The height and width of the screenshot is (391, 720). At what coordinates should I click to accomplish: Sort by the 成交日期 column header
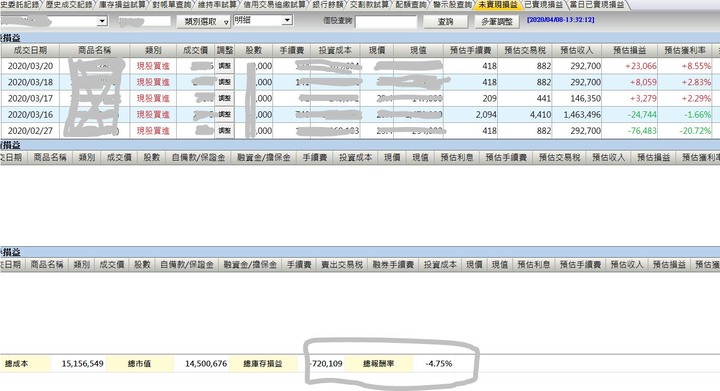(x=30, y=50)
